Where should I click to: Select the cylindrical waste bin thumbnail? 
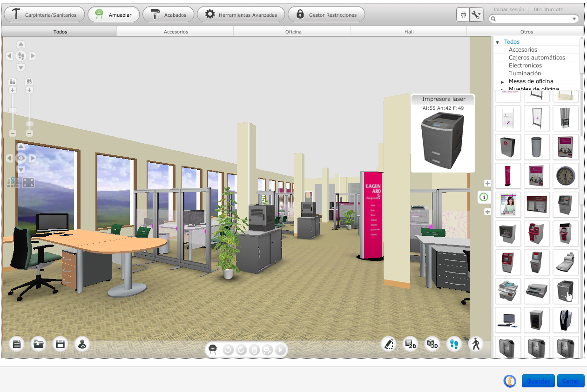[x=537, y=147]
